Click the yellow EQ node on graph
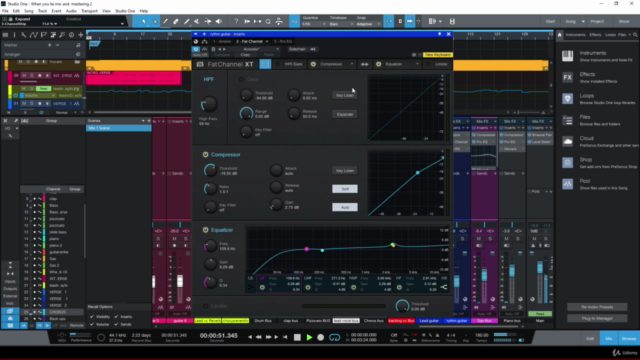Image resolution: width=640 pixels, height=360 pixels. pyautogui.click(x=393, y=245)
